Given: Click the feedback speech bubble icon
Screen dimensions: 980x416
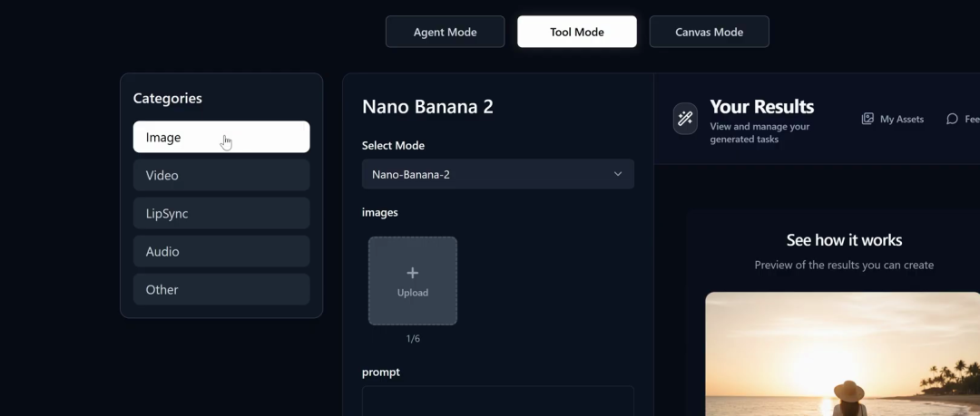Looking at the screenshot, I should pos(952,119).
